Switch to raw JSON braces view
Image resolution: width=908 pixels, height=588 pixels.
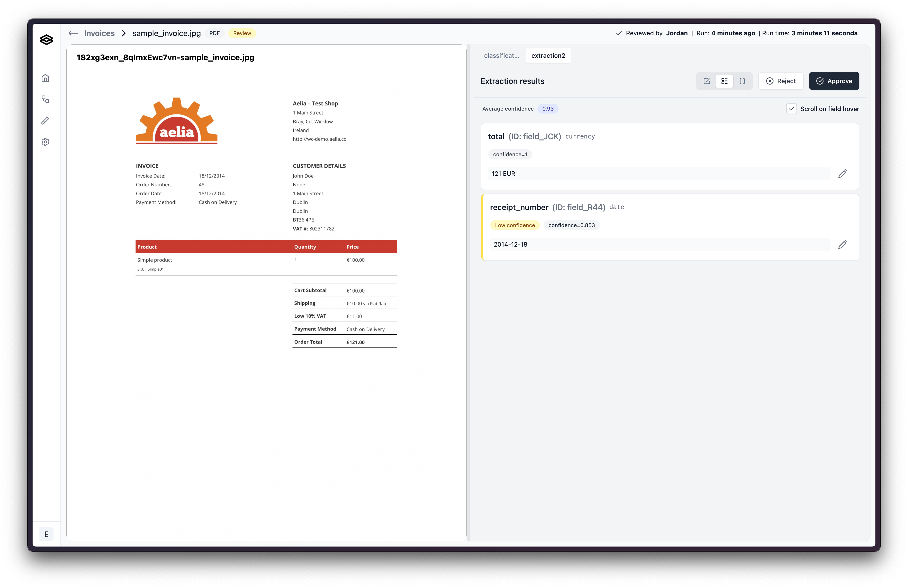point(742,81)
